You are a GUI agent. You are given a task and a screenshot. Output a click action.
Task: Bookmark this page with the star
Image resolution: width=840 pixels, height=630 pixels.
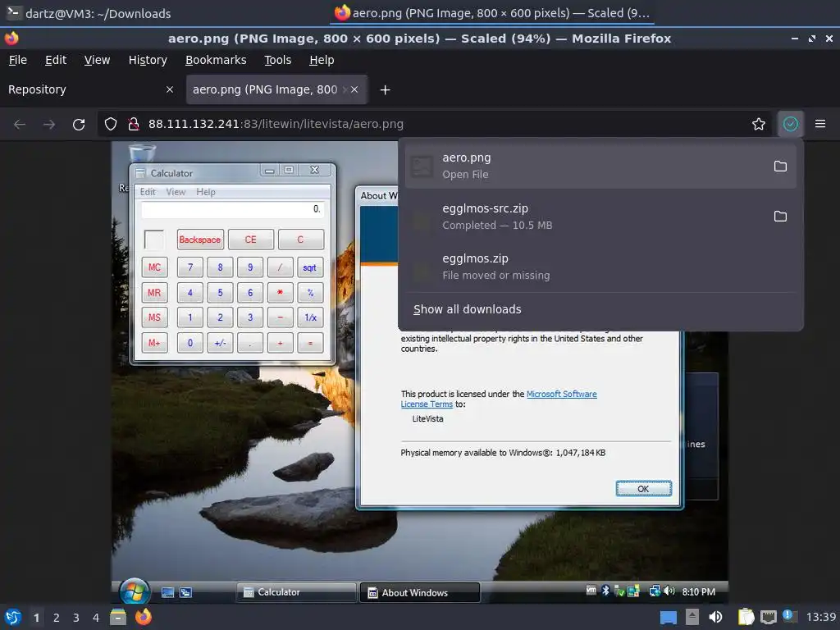click(759, 125)
